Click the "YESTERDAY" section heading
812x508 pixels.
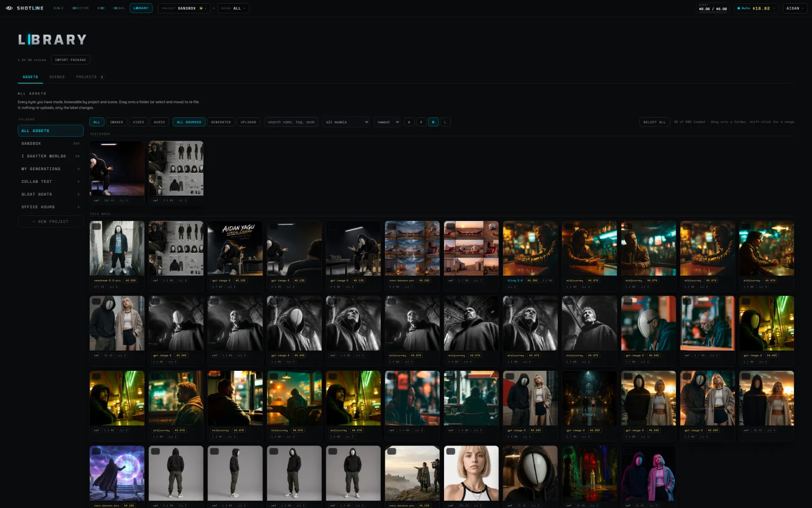(x=100, y=134)
